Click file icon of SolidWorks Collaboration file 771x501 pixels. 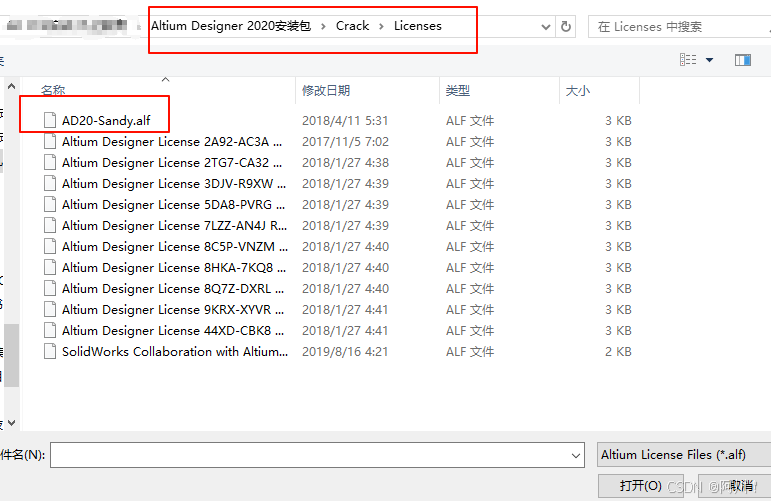click(x=50, y=352)
